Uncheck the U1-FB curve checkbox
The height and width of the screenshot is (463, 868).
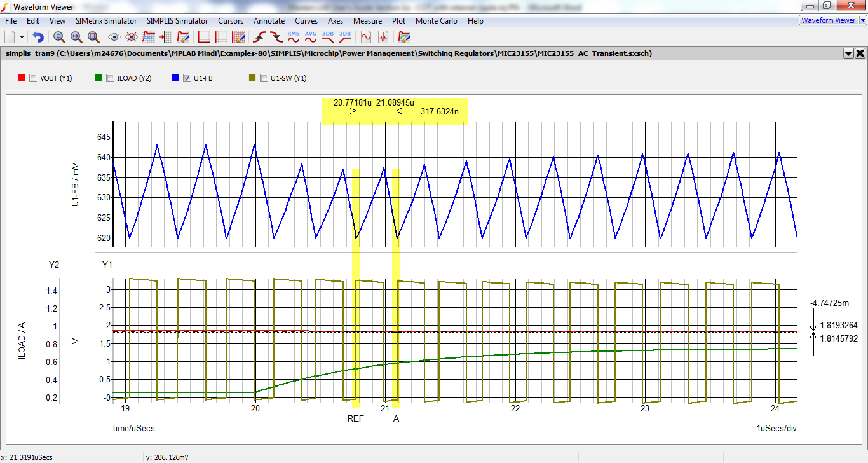click(187, 78)
